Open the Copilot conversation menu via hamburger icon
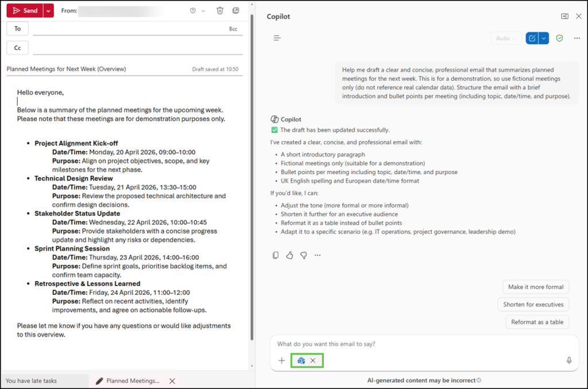The image size is (588, 389). point(277,37)
